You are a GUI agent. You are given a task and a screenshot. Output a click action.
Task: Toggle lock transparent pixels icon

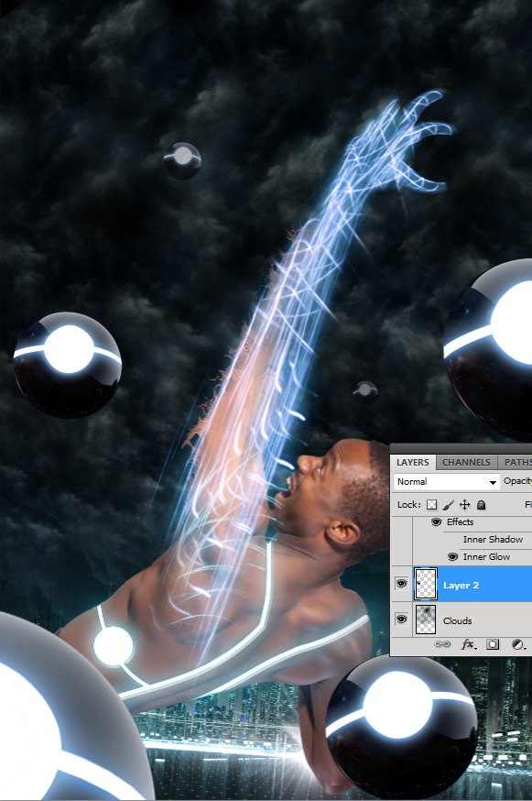432,505
